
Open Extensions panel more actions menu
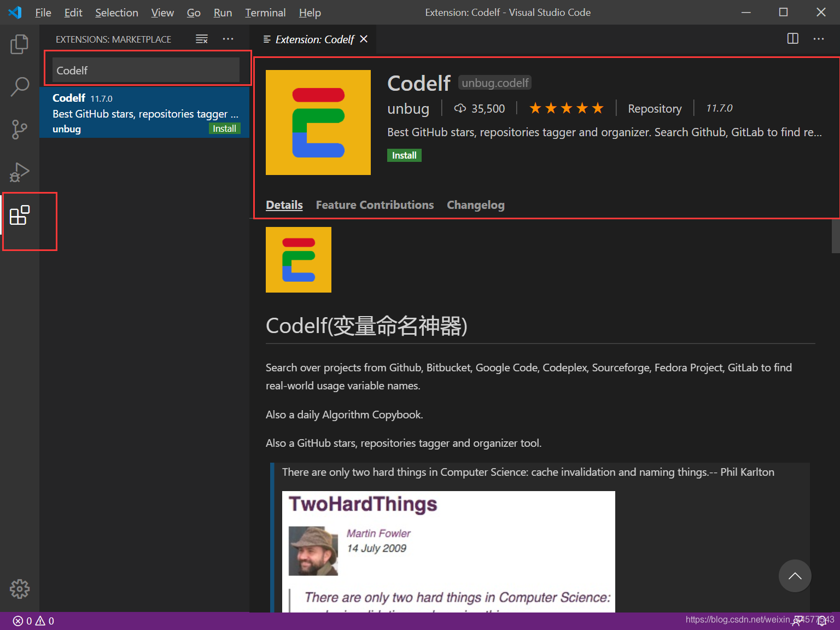(228, 39)
